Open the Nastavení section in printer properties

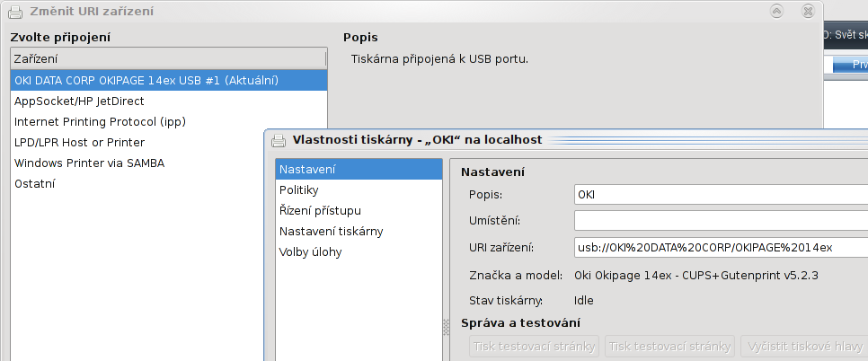359,169
